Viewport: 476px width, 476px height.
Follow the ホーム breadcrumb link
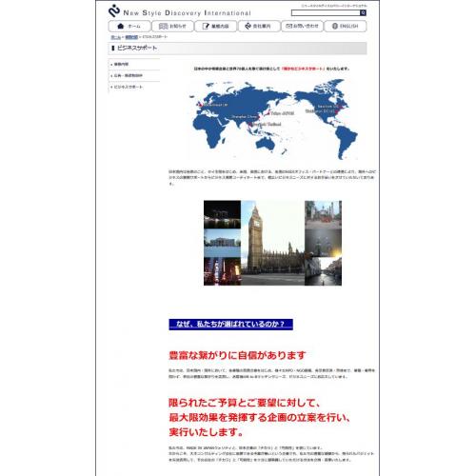[x=115, y=37]
